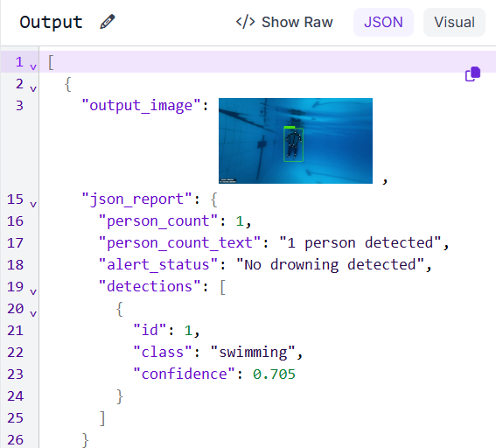Click line number 23 in the gutter
This screenshot has width=496, height=448.
coord(15,374)
